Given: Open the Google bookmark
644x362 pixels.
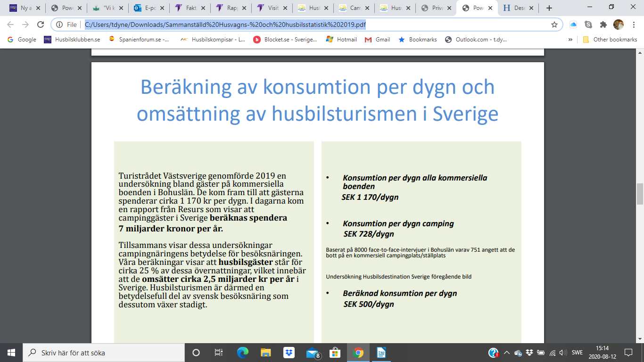Looking at the screenshot, I should 22,40.
